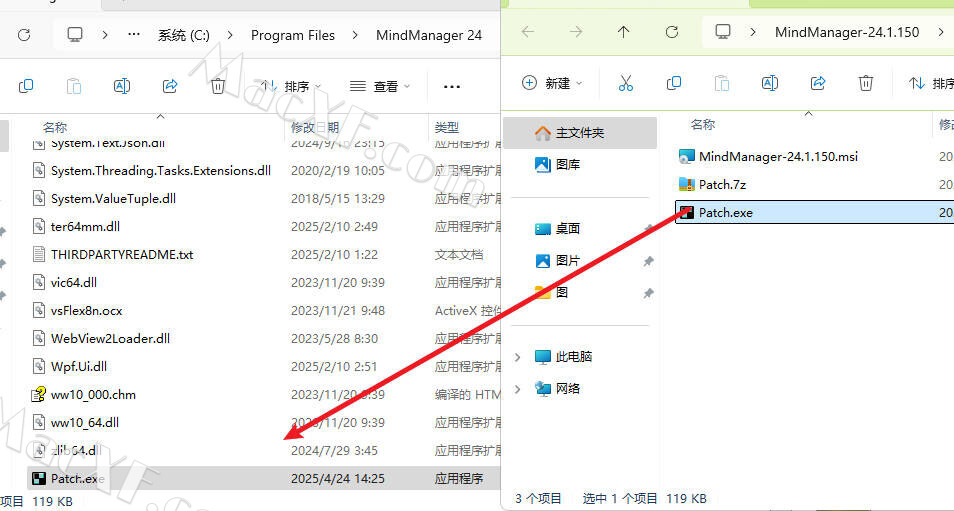
Task: Click chevron after Program Files in breadcrumb
Action: point(355,35)
